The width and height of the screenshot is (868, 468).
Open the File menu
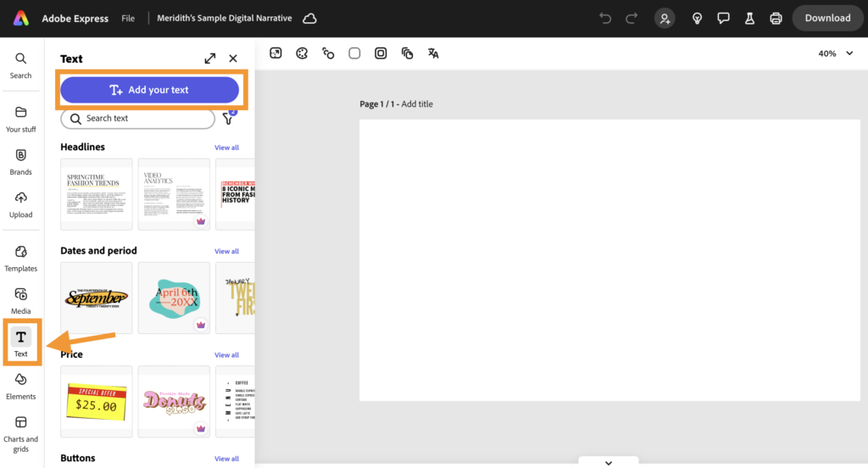tap(128, 18)
